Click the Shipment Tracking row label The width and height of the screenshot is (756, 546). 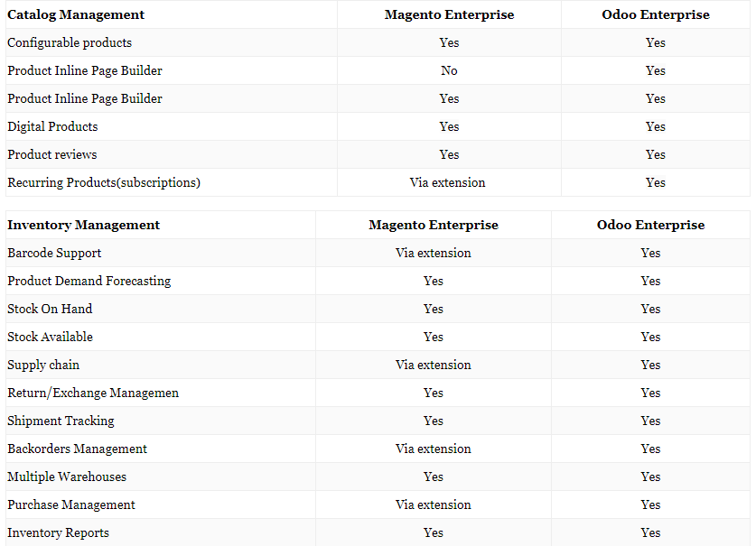coord(61,421)
